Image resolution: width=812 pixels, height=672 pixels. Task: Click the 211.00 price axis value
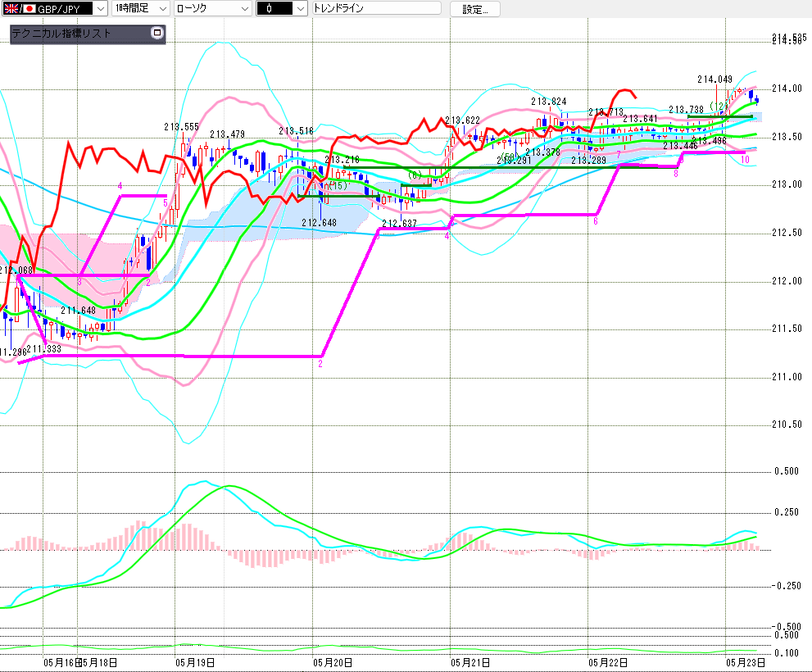pos(787,377)
